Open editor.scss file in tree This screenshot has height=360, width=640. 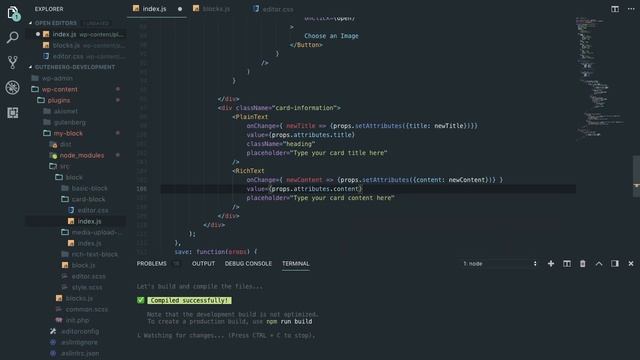tap(88, 276)
